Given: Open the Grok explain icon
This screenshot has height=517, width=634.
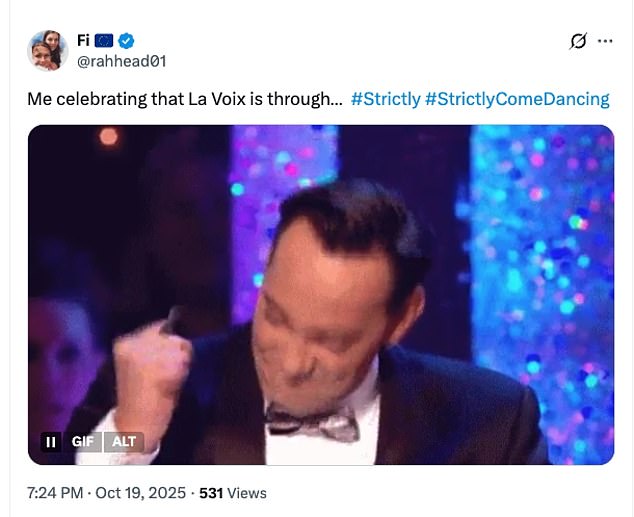Looking at the screenshot, I should pyautogui.click(x=577, y=41).
